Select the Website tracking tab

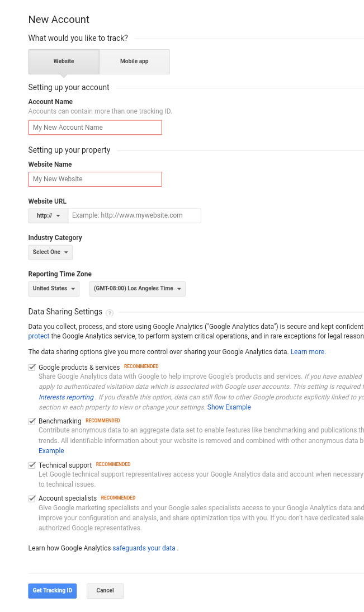pos(64,62)
